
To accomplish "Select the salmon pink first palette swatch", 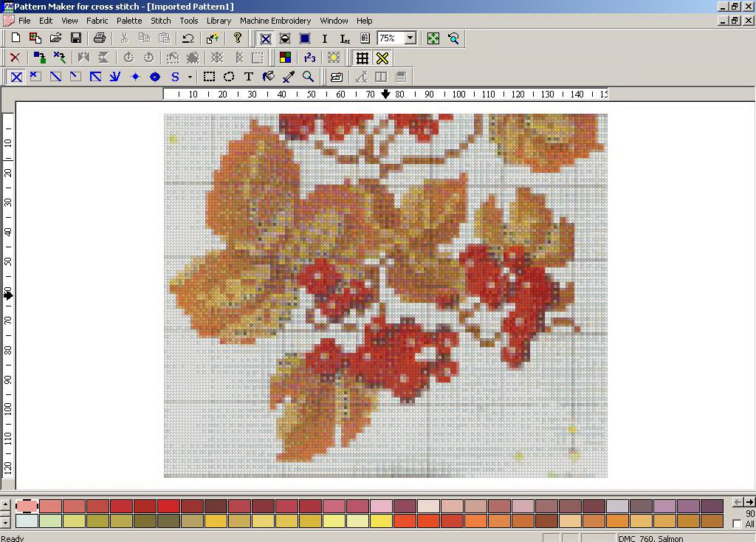I will [x=27, y=506].
